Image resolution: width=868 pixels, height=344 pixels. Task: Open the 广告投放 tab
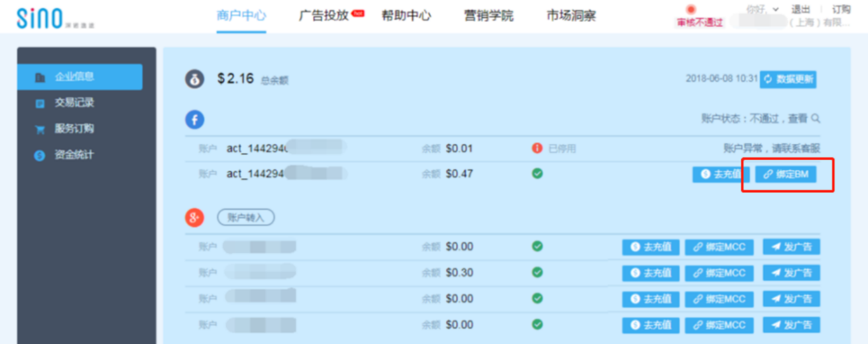click(x=324, y=16)
